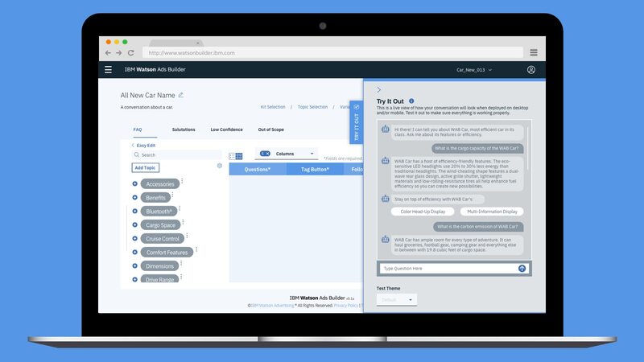
Task: Click the Questions column header
Action: pos(258,169)
